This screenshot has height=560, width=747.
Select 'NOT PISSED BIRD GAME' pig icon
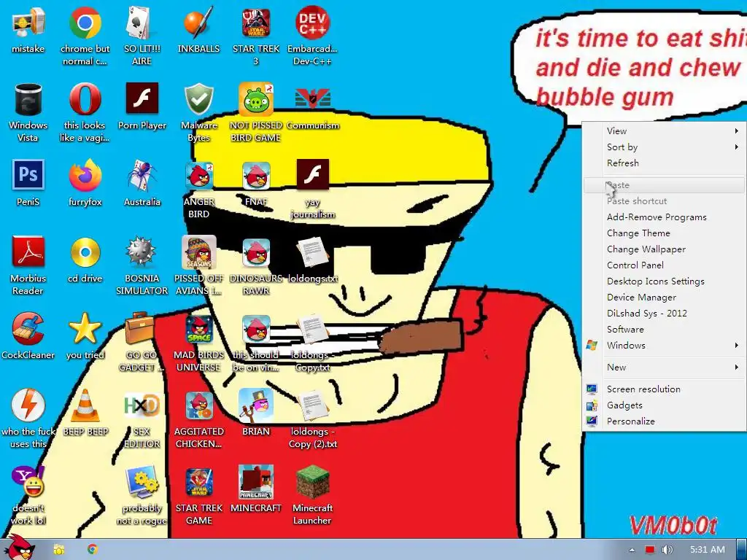256,112
